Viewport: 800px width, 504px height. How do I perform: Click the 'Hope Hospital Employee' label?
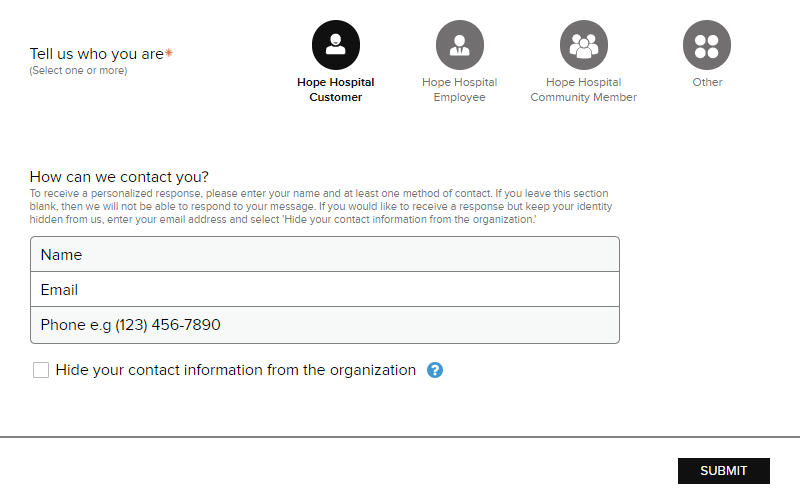[460, 90]
